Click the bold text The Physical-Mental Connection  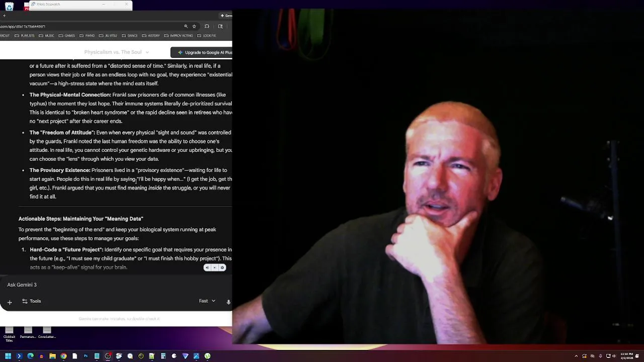[70, 95]
